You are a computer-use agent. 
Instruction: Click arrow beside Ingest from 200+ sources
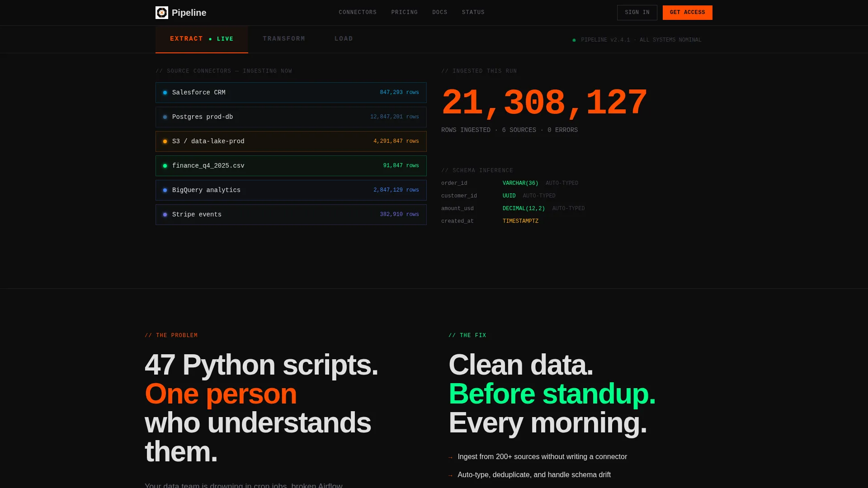(450, 458)
